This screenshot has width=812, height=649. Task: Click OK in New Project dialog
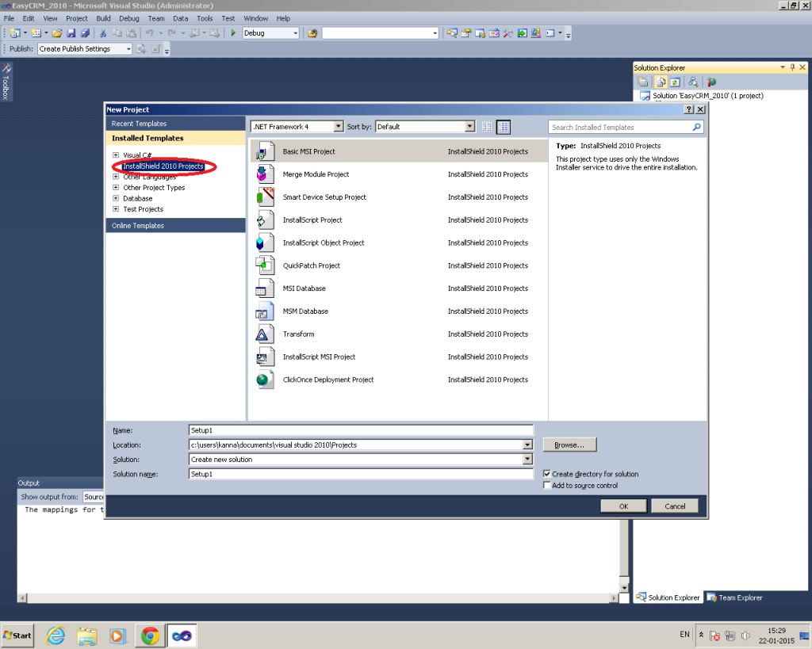pos(623,506)
